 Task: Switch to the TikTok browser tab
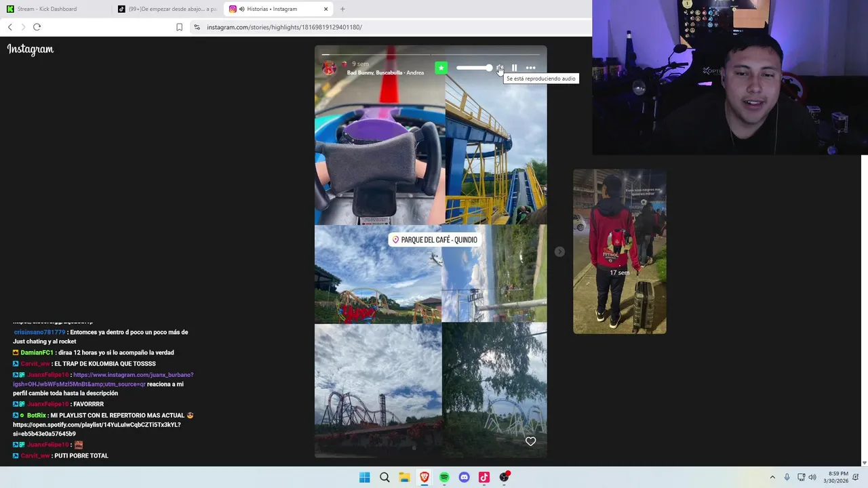167,9
